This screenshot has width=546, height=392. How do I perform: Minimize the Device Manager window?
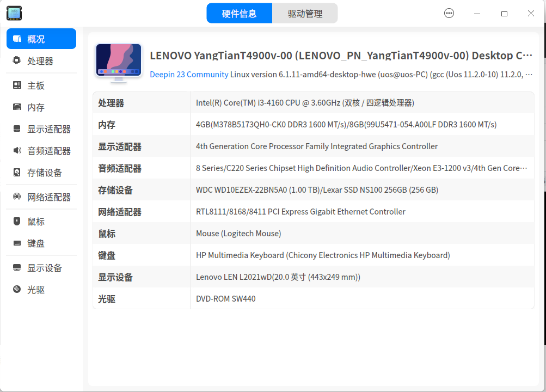pyautogui.click(x=477, y=14)
